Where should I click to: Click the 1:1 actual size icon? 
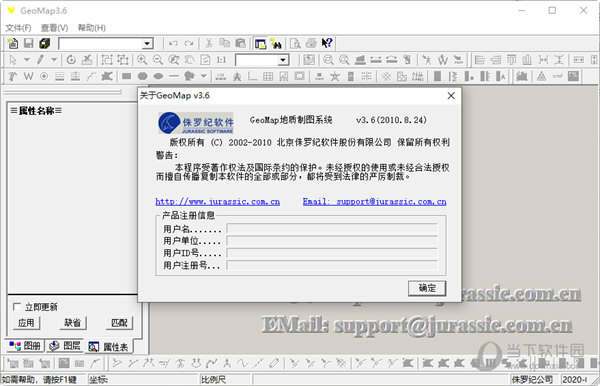click(x=221, y=60)
